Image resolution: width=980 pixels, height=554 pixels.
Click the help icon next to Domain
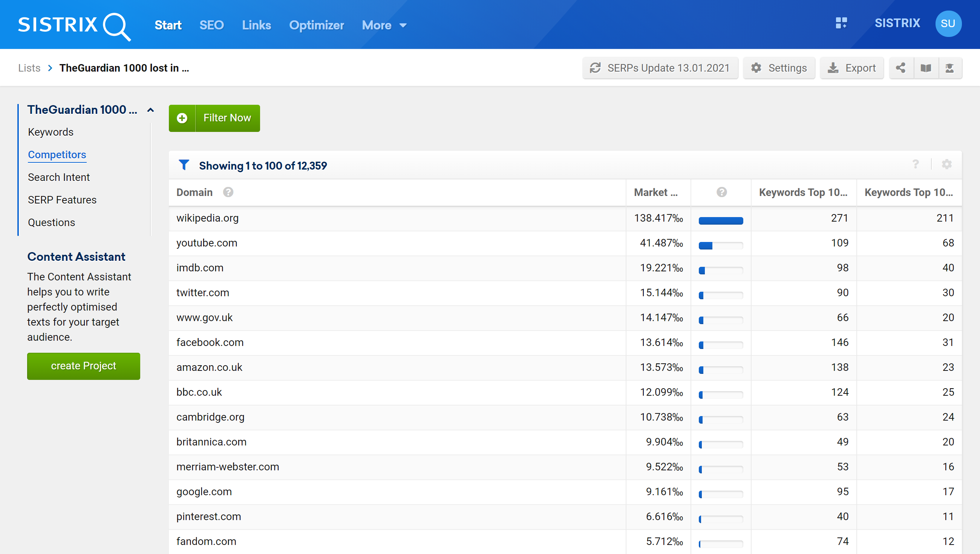point(228,192)
